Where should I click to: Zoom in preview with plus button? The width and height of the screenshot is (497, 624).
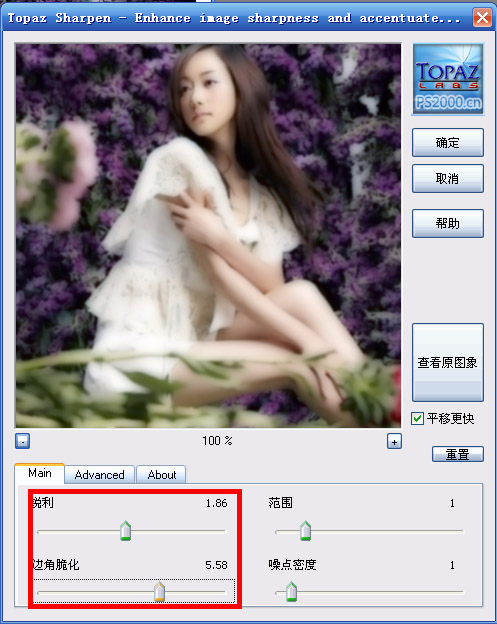[x=394, y=441]
